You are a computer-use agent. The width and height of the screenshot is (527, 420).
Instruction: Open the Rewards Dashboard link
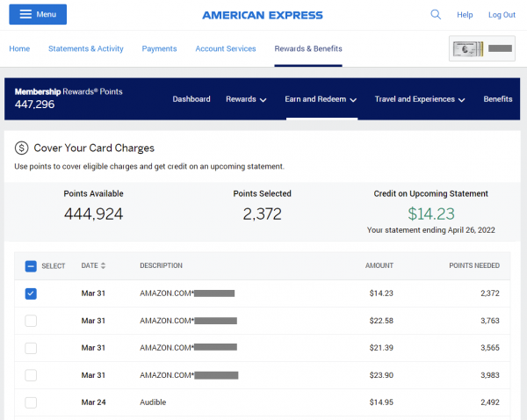click(x=191, y=99)
